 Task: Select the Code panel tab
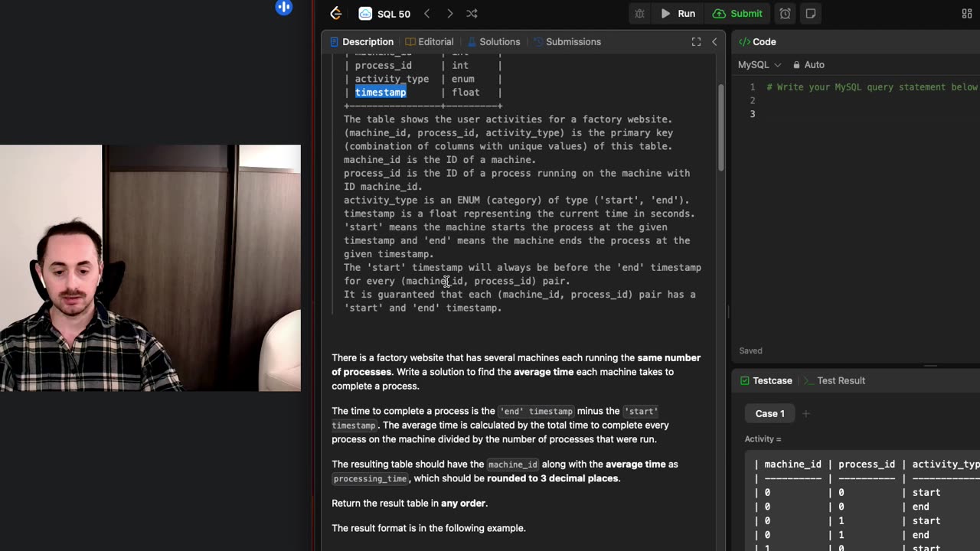[x=757, y=42]
